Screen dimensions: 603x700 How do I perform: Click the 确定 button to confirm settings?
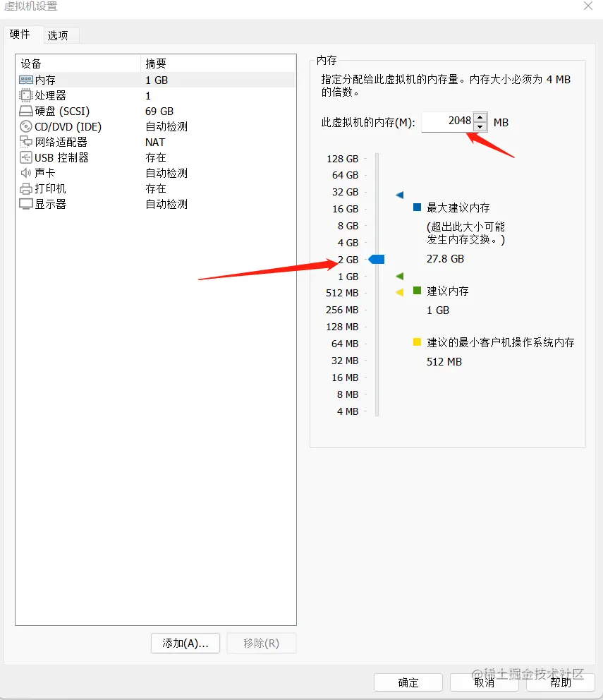tap(408, 682)
